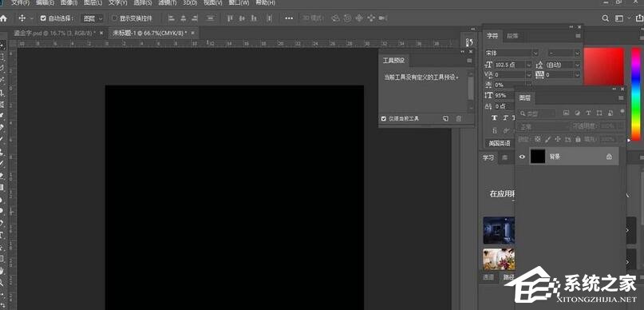Click the lock transparent pixels icon
Viewport: 644px width, 310px height.
tap(537, 139)
